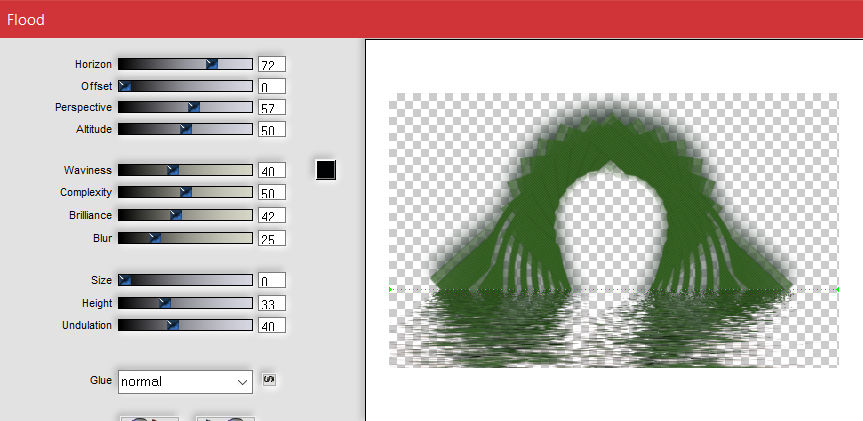
Task: Open the Glue blend mode dropdown
Action: tap(185, 381)
